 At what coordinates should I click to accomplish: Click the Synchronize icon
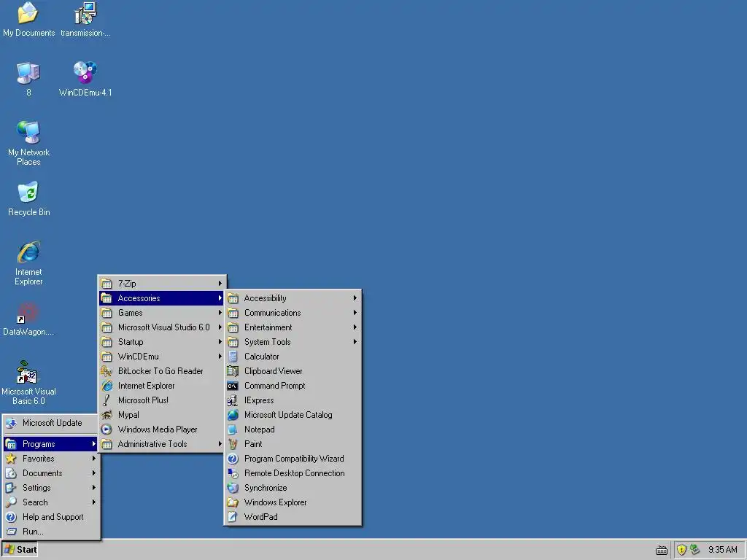(x=233, y=488)
